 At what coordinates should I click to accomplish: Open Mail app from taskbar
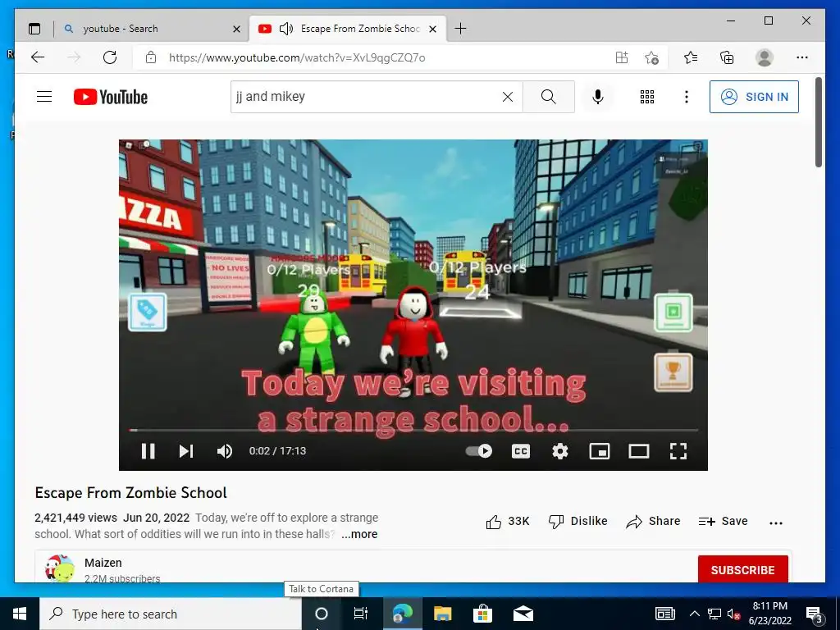coord(523,614)
